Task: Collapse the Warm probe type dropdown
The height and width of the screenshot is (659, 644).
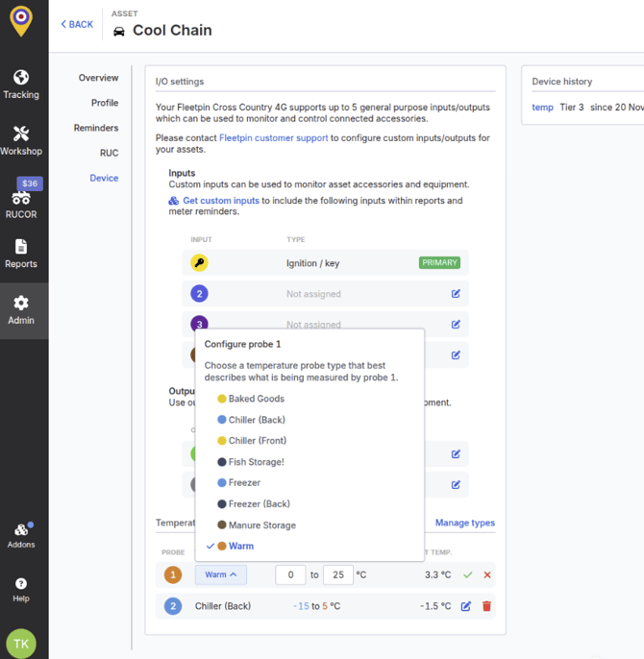Action: (220, 574)
